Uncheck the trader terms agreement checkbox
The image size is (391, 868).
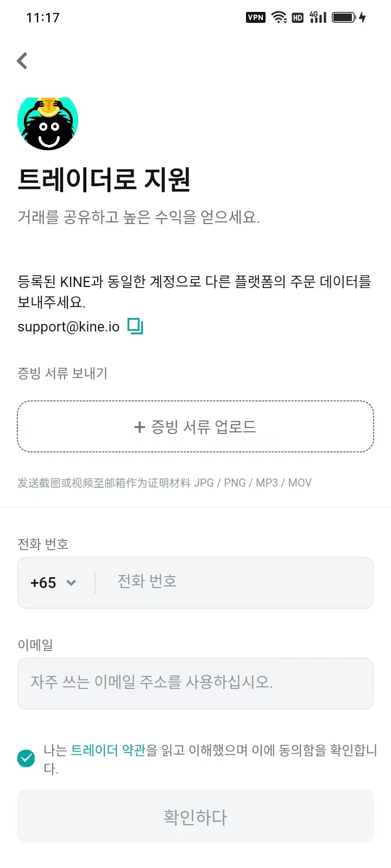(x=26, y=758)
